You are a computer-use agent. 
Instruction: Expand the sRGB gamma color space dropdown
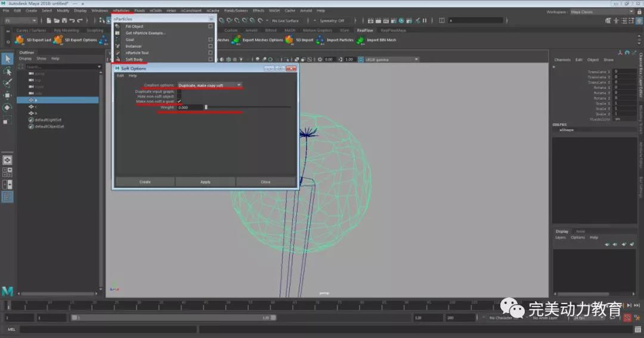tap(391, 60)
